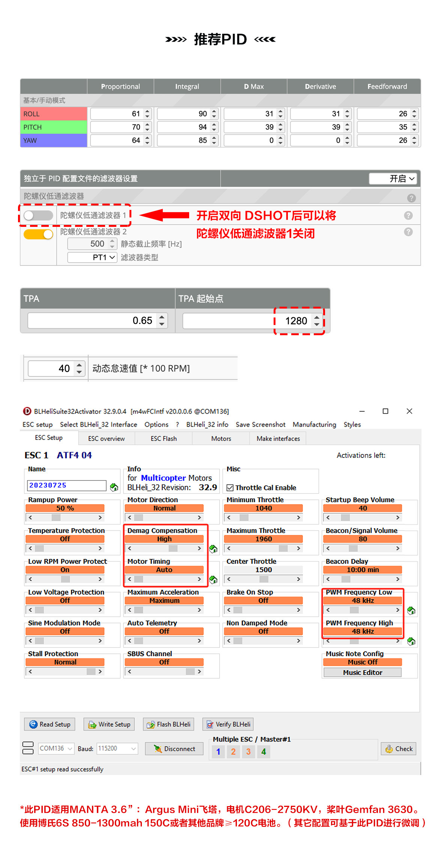Click the reset icon beside PWM Frequency High
The image size is (441, 868).
[x=411, y=641]
